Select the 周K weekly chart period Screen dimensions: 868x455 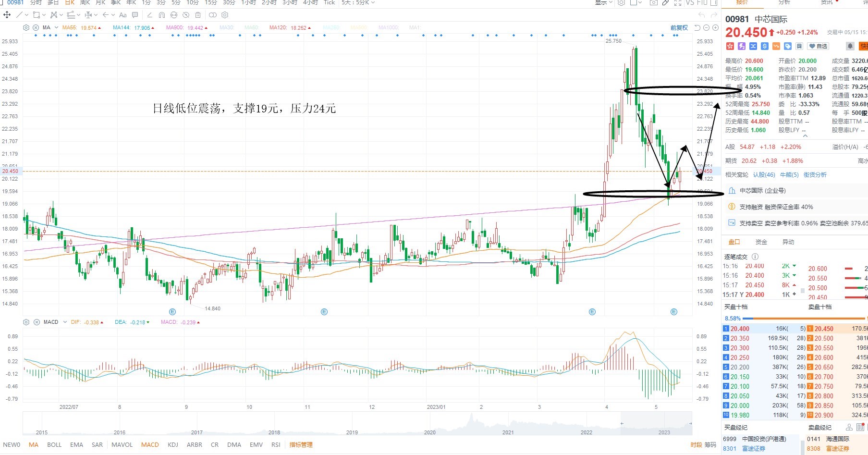coord(85,2)
